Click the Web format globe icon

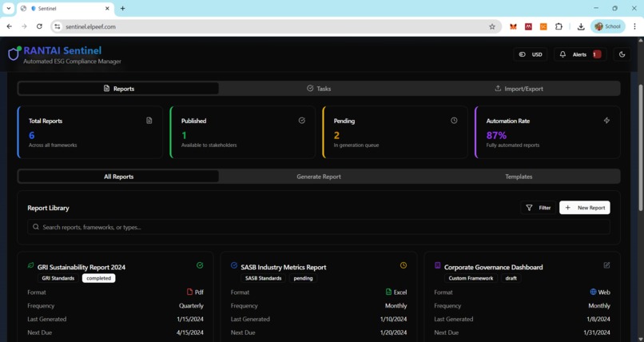tap(593, 292)
